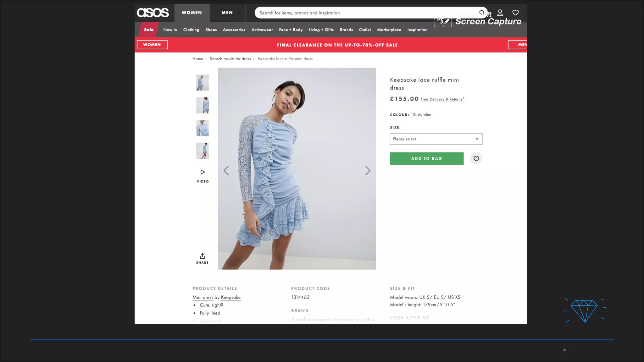Viewport: 644px width, 362px height.
Task: Open saved items heart in header
Action: 515,13
